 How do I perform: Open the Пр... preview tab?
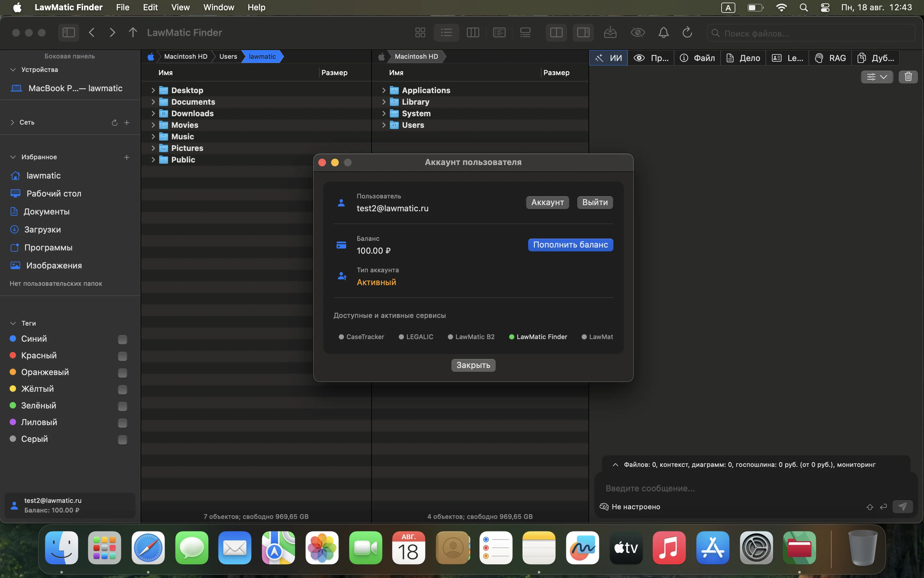click(x=651, y=58)
